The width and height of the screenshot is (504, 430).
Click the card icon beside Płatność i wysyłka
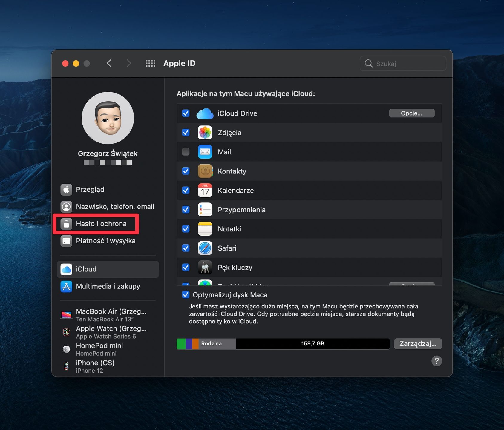click(x=66, y=241)
